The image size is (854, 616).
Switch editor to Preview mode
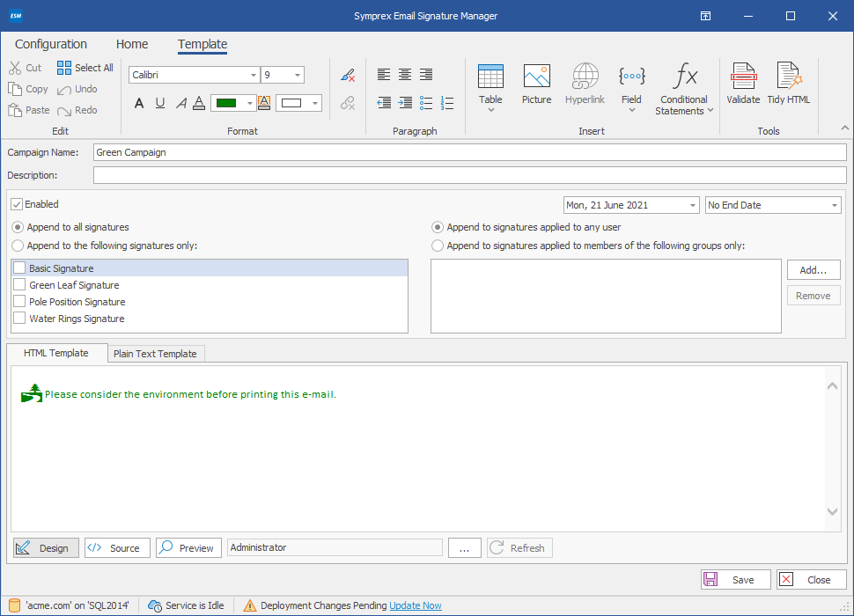coord(188,548)
